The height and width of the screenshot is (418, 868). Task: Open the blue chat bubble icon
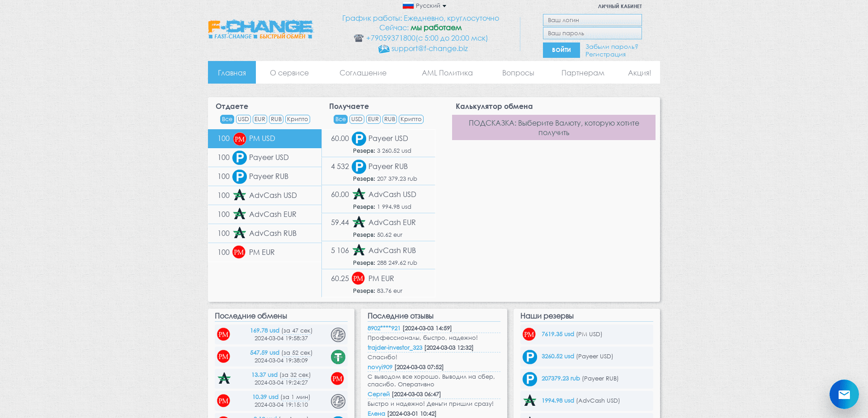(x=844, y=394)
